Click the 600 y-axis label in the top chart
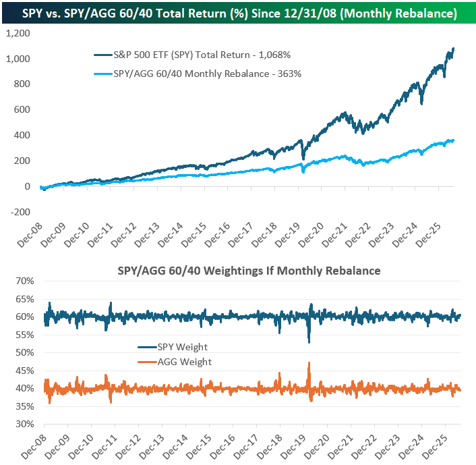 coord(22,109)
